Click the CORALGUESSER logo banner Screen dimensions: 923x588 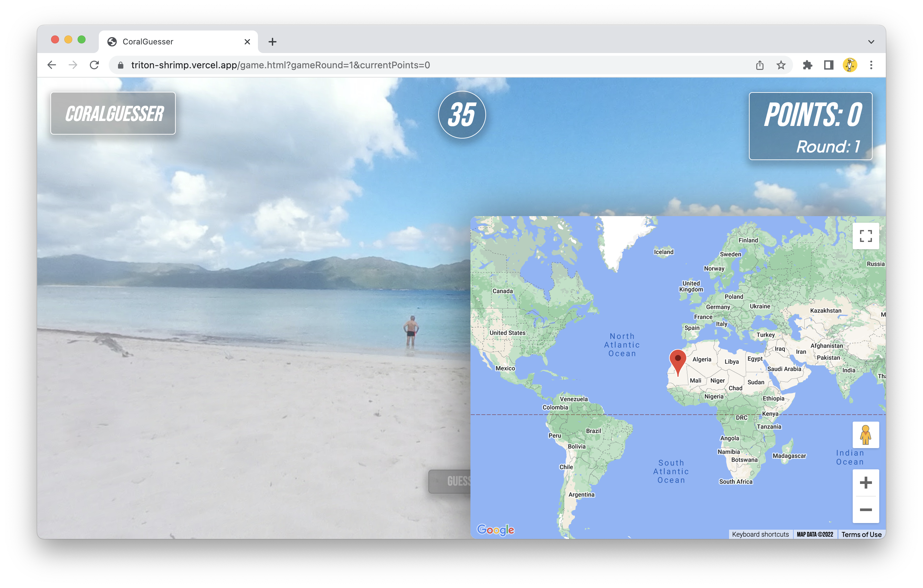(113, 113)
